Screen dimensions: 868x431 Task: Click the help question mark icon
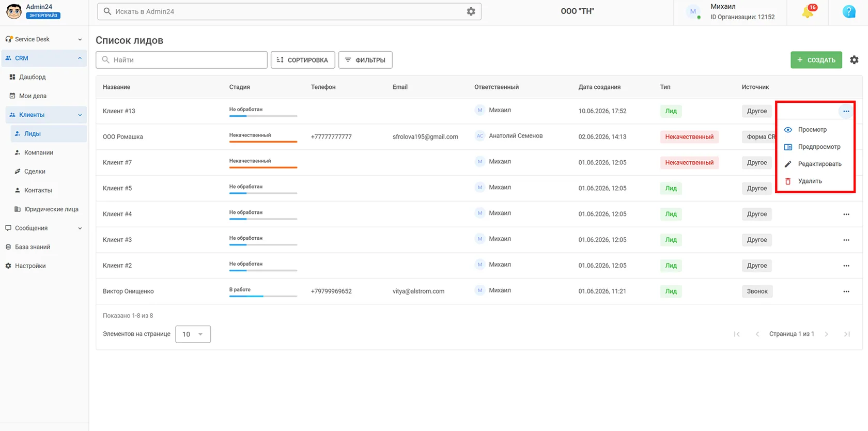coord(849,11)
